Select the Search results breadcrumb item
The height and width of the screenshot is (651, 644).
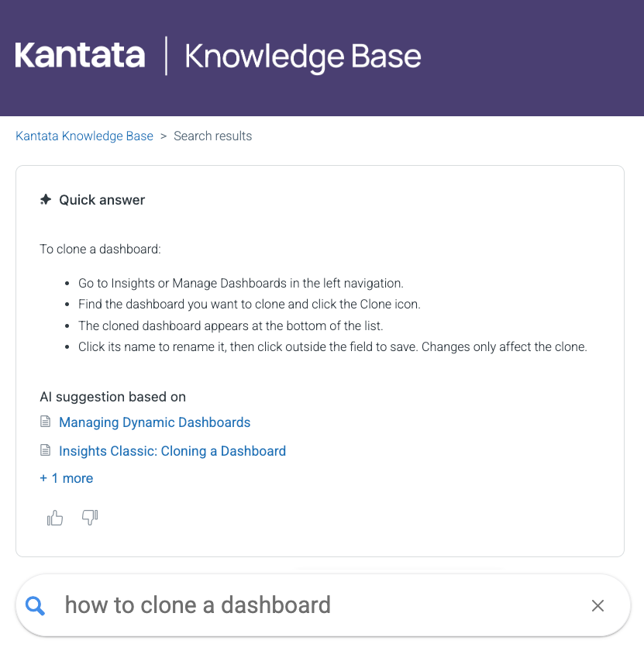pyautogui.click(x=212, y=136)
